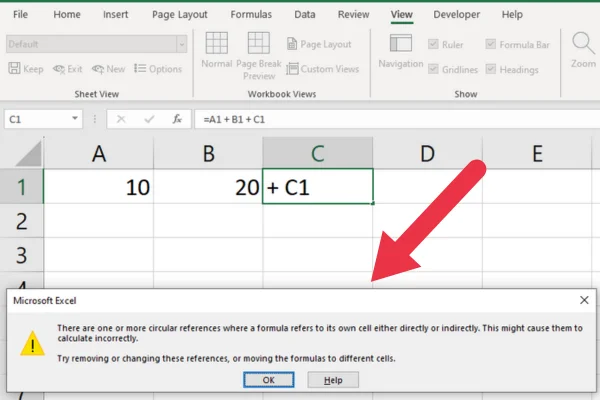Expand the Name Box dropdown arrow

tap(75, 119)
